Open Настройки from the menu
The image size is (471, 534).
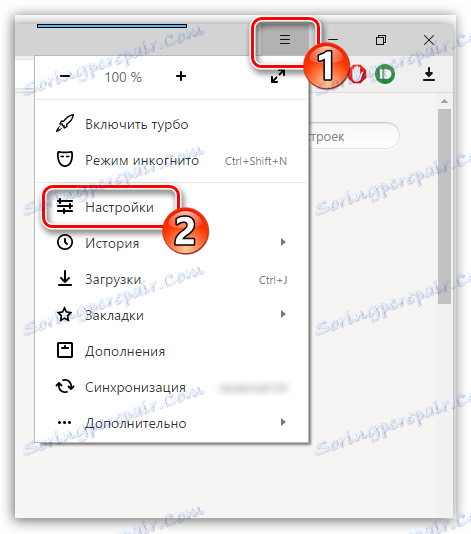pos(119,207)
